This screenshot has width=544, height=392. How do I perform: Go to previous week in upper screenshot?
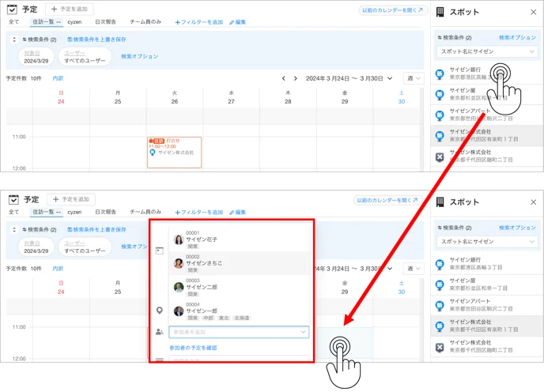click(x=283, y=78)
